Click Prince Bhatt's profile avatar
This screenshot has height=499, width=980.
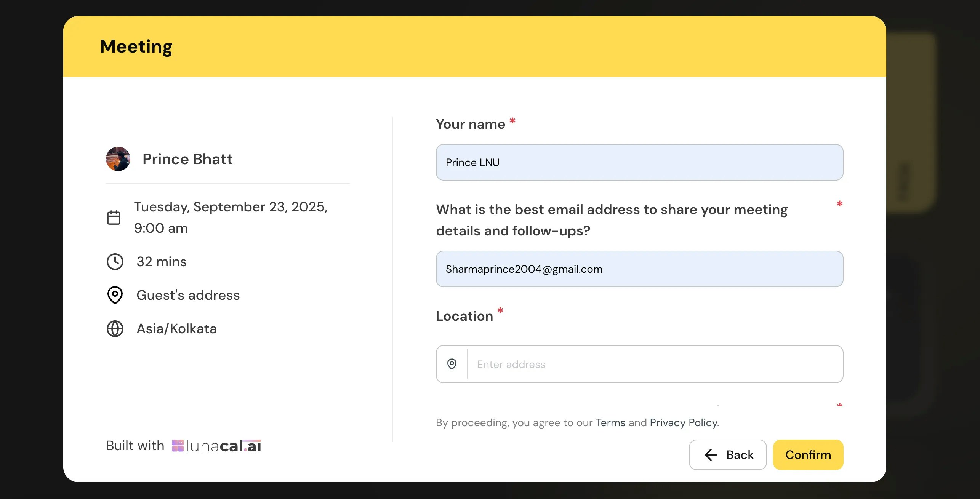click(x=118, y=159)
